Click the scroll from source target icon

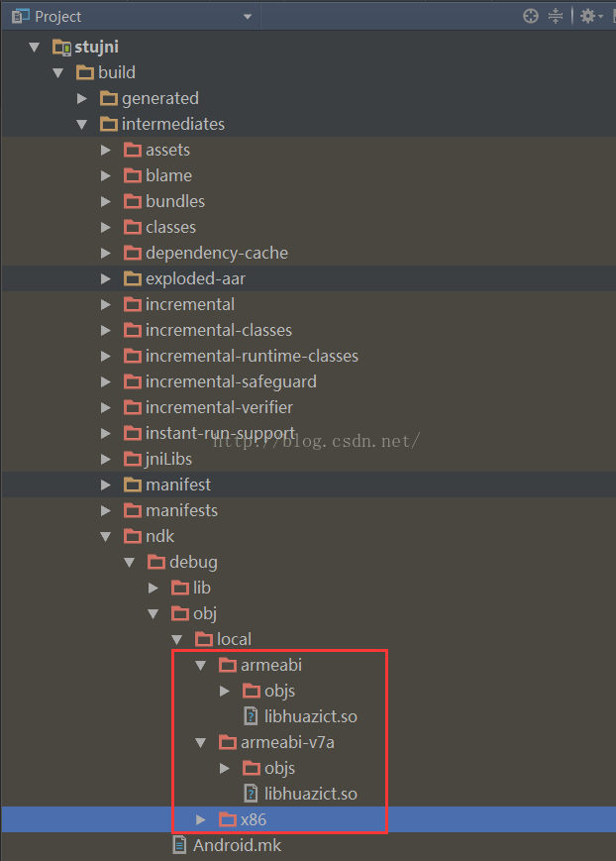531,16
